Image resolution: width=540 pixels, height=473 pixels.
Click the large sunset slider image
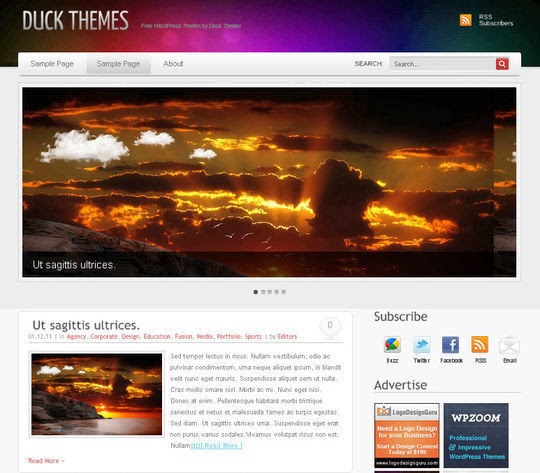[x=269, y=182]
